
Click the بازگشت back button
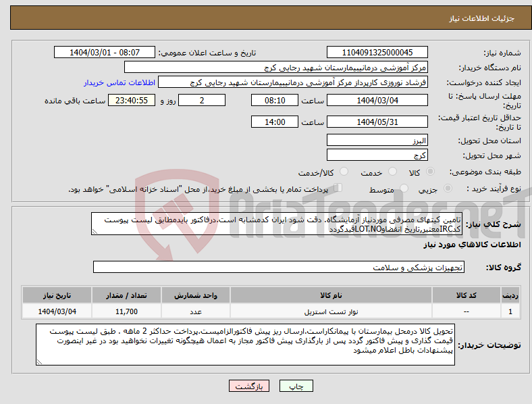point(249,386)
